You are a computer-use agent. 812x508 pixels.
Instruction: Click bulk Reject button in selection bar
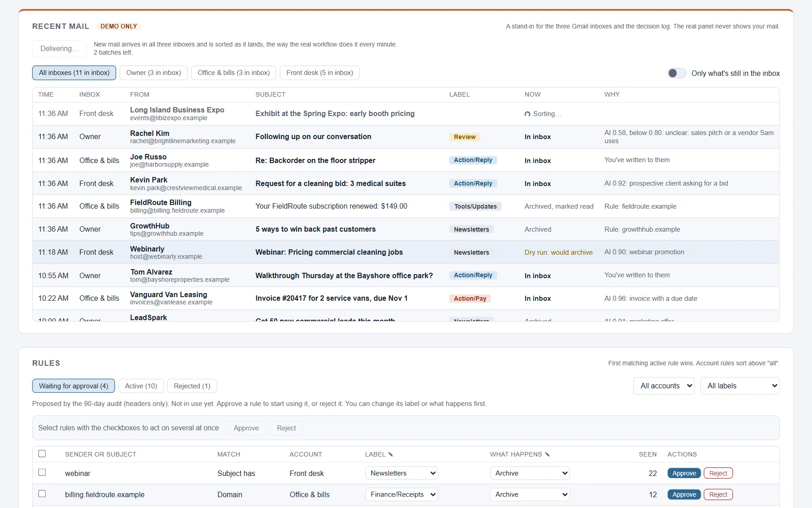point(286,428)
